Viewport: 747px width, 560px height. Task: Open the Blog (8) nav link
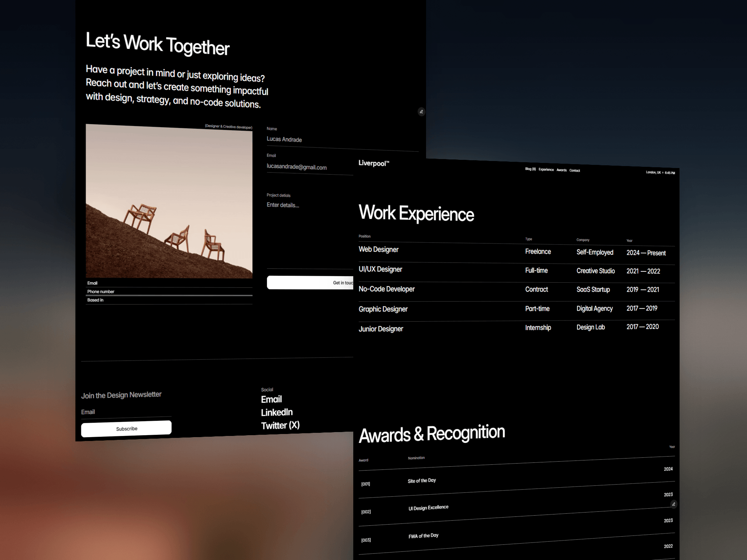[x=530, y=169]
